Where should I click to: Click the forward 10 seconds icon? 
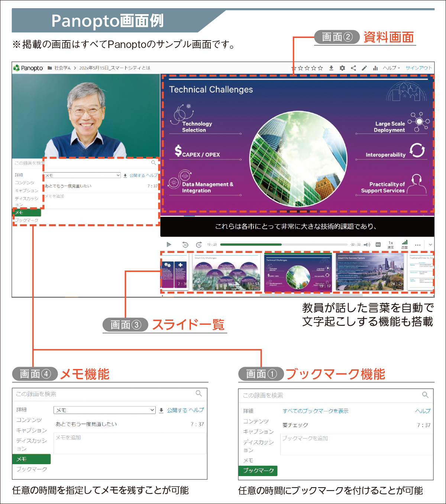pos(199,245)
